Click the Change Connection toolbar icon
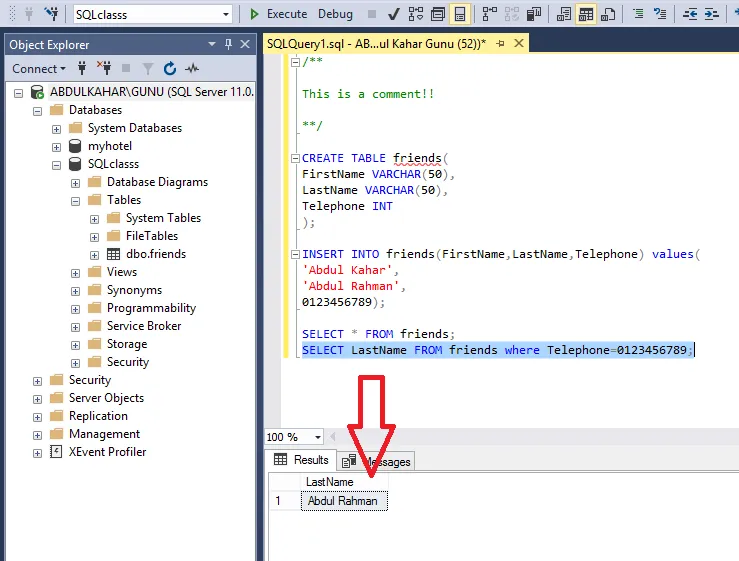The width and height of the screenshot is (739, 561). pos(51,14)
